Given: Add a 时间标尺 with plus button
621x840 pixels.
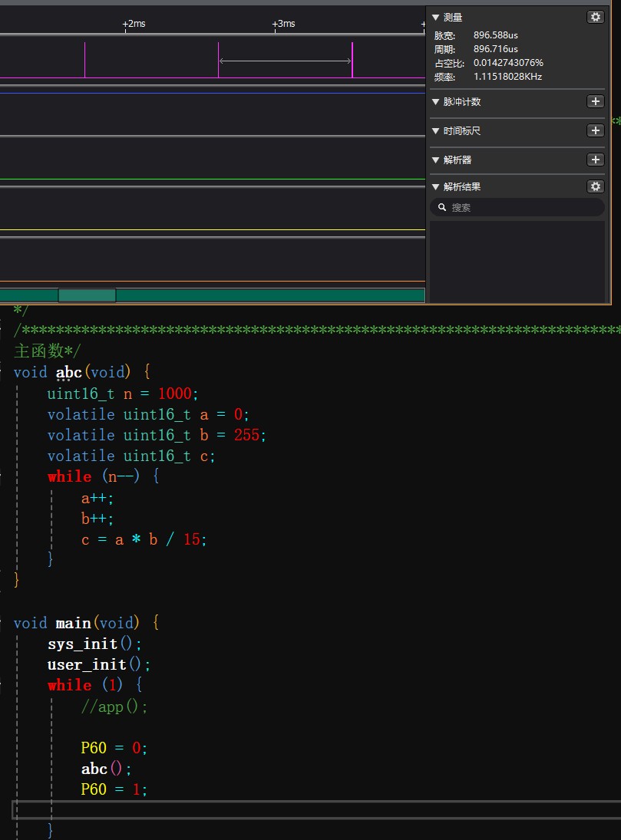Looking at the screenshot, I should [x=595, y=130].
